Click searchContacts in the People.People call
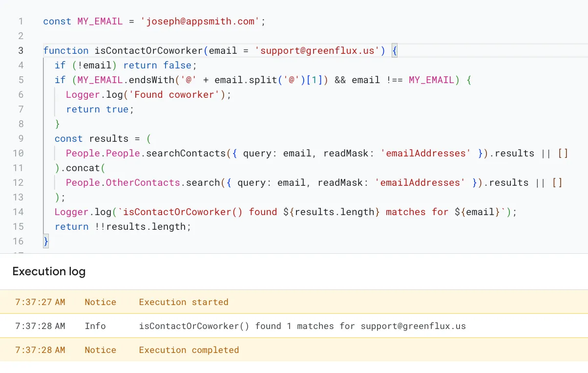This screenshot has width=588, height=373. pyautogui.click(x=186, y=154)
